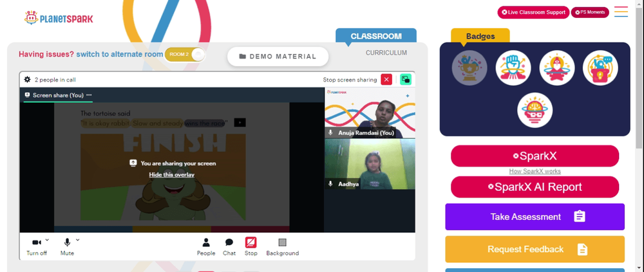Open call settings gear icon
This screenshot has width=644, height=272.
(x=27, y=80)
